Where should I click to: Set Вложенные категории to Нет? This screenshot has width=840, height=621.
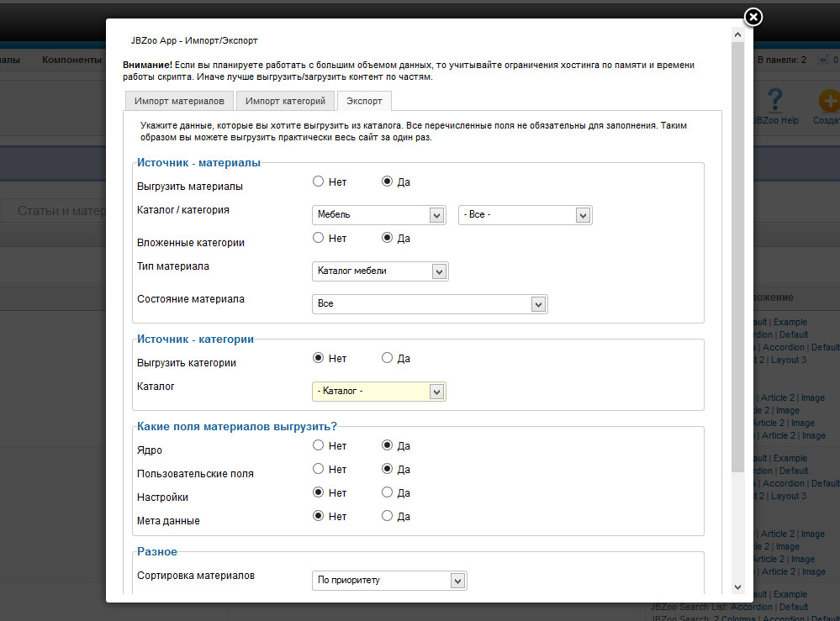click(x=318, y=238)
